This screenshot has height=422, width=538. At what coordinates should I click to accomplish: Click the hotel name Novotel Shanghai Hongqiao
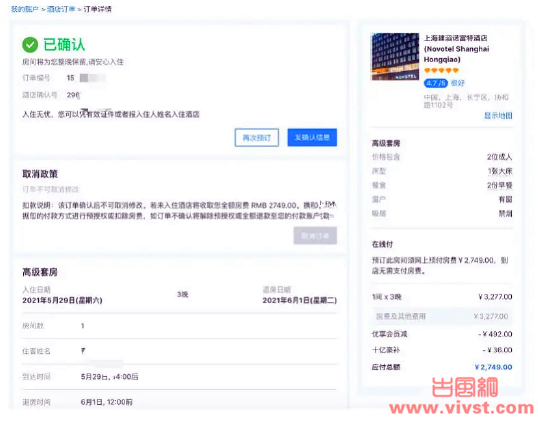pyautogui.click(x=456, y=48)
